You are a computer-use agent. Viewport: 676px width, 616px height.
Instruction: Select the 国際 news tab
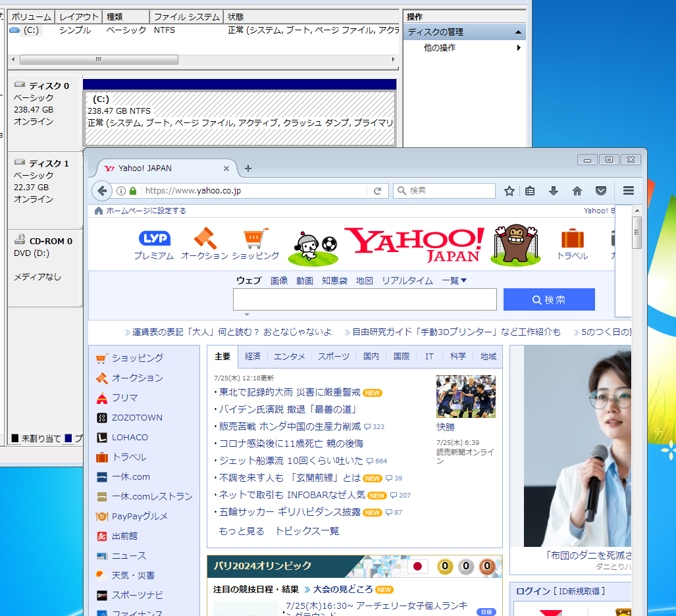[x=402, y=357]
